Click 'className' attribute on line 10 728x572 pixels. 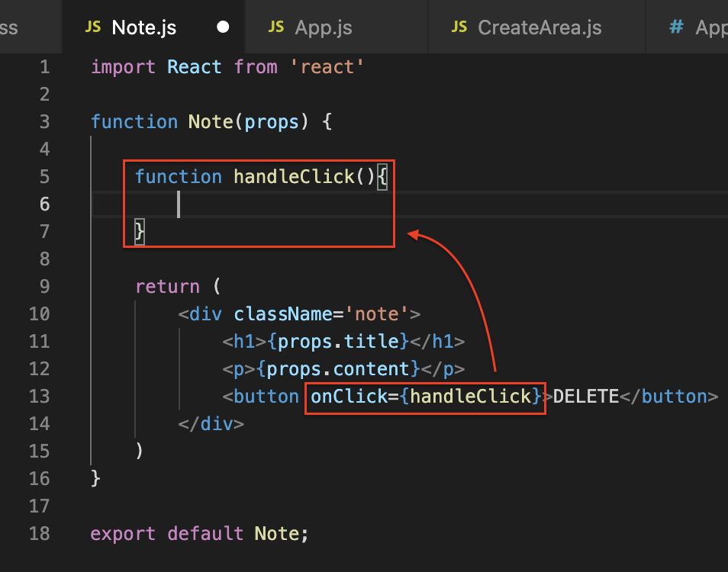[x=283, y=314]
